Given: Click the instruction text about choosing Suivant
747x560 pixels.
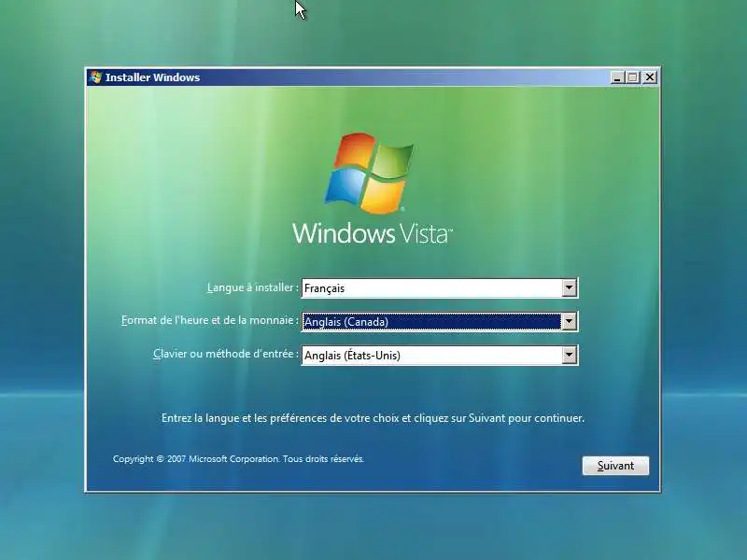Looking at the screenshot, I should (373, 418).
